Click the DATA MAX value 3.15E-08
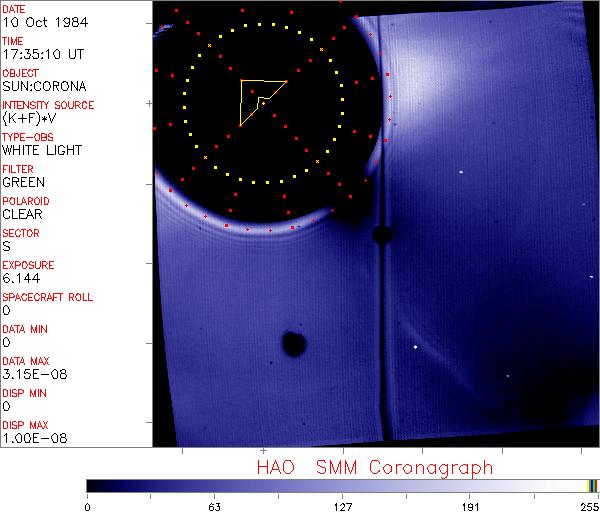Screen dimensions: 600x512 point(35,374)
